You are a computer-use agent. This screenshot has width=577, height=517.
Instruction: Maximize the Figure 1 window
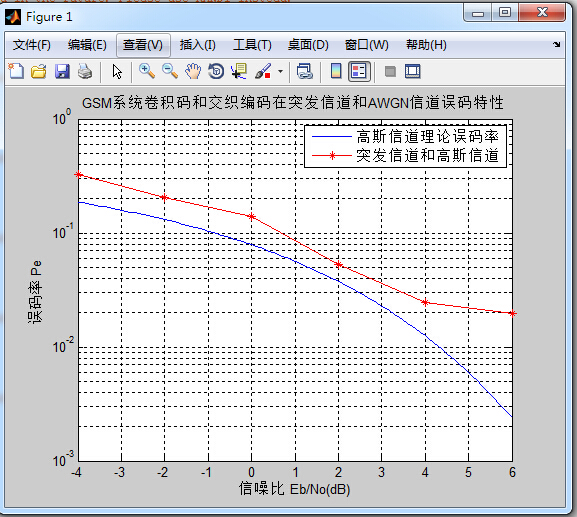[505, 13]
